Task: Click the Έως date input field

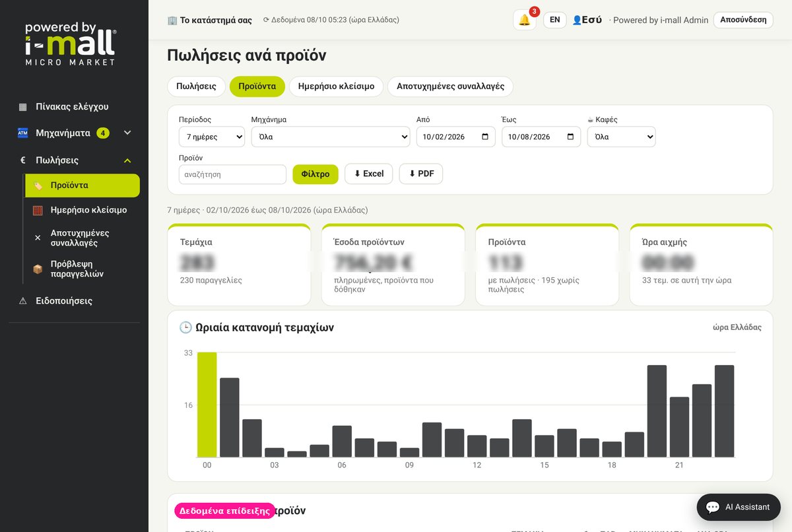Action: point(541,137)
